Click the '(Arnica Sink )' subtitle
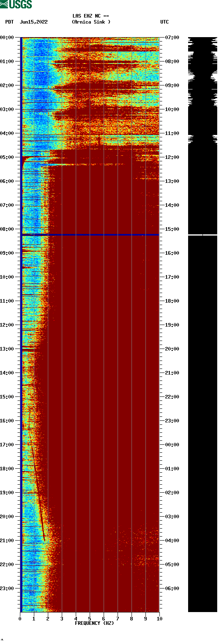 point(91,22)
